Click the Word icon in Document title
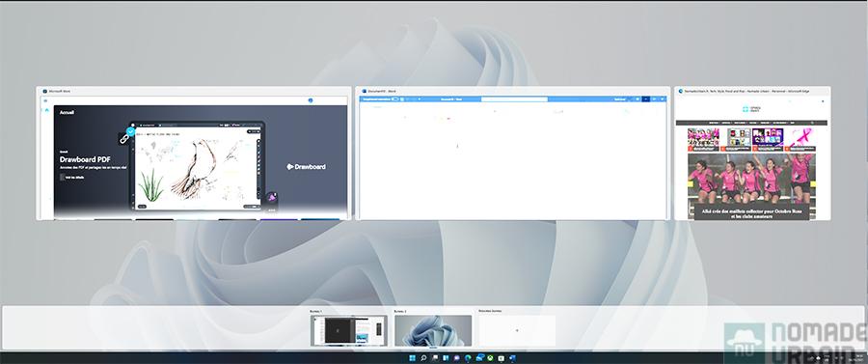This screenshot has height=364, width=868. tap(364, 91)
